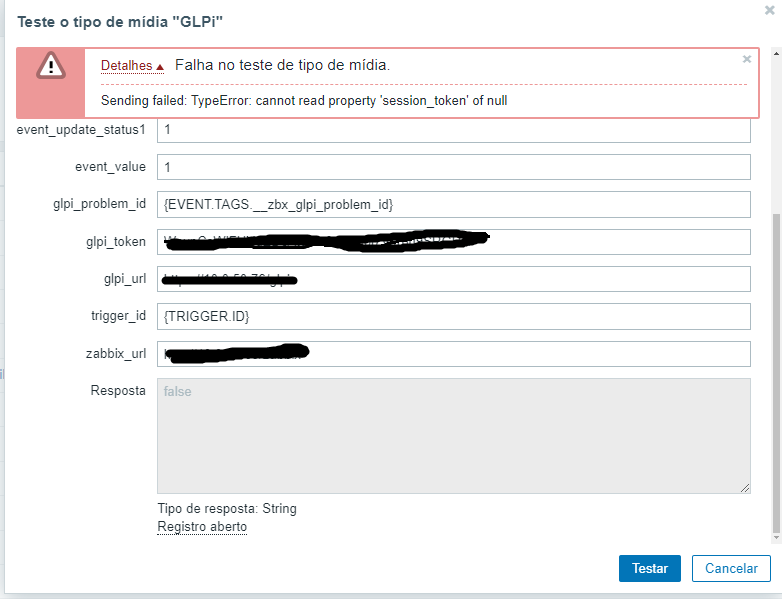Edit the glpi_token field
This screenshot has width=782, height=599.
coord(453,242)
